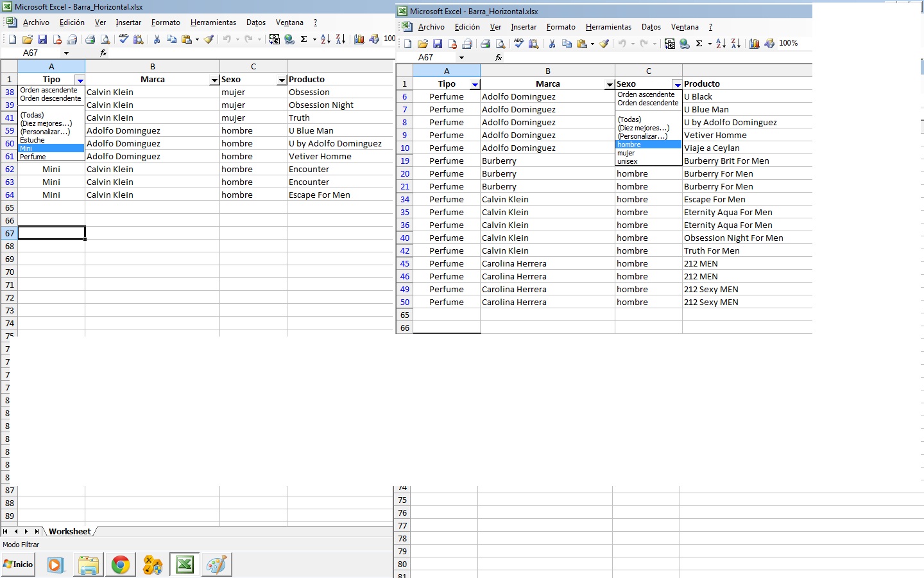
Task: Switch to the Worksheet sheet tab
Action: pyautogui.click(x=69, y=531)
